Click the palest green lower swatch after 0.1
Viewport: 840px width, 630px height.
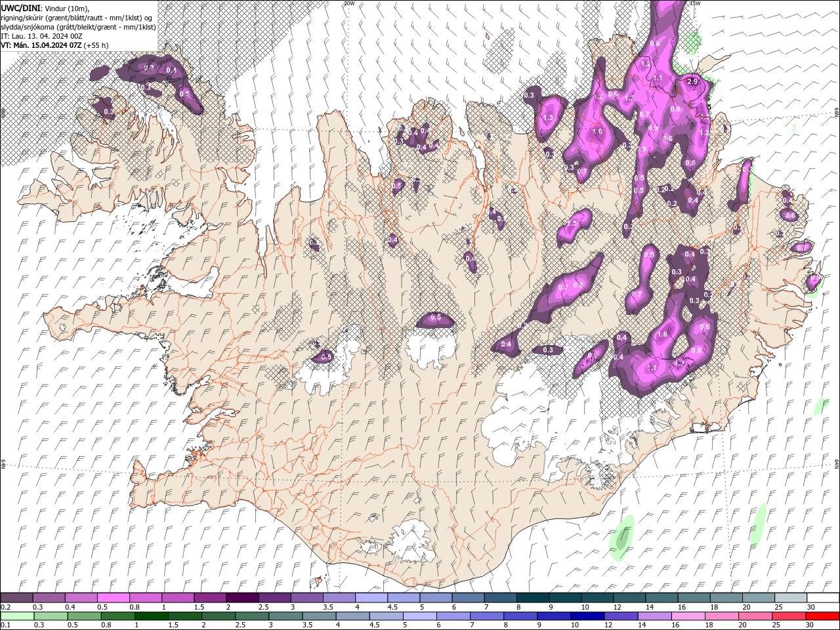(16, 616)
